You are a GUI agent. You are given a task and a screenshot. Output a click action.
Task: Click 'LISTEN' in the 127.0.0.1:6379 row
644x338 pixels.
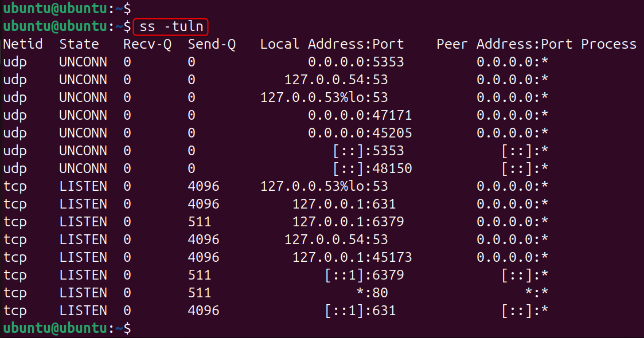(83, 222)
